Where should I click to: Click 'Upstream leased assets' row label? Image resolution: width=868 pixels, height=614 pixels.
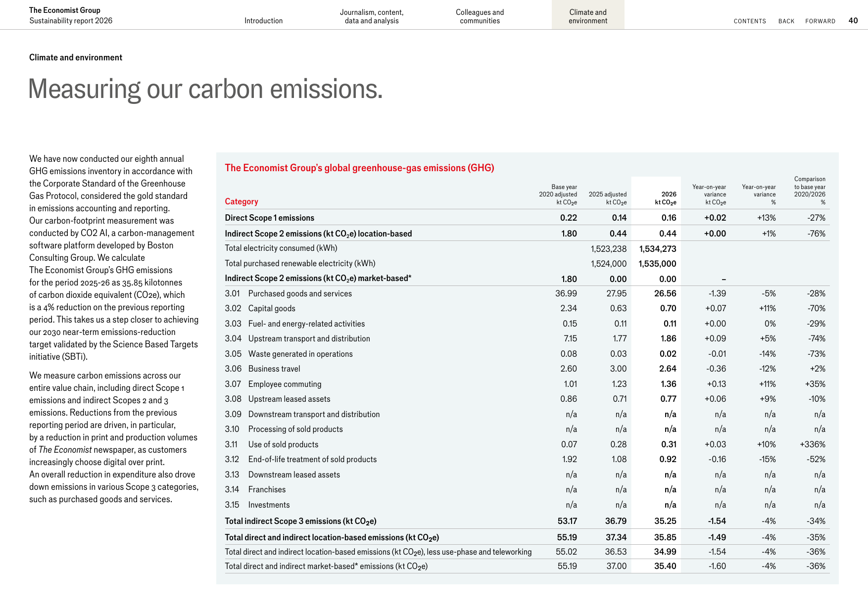point(289,399)
